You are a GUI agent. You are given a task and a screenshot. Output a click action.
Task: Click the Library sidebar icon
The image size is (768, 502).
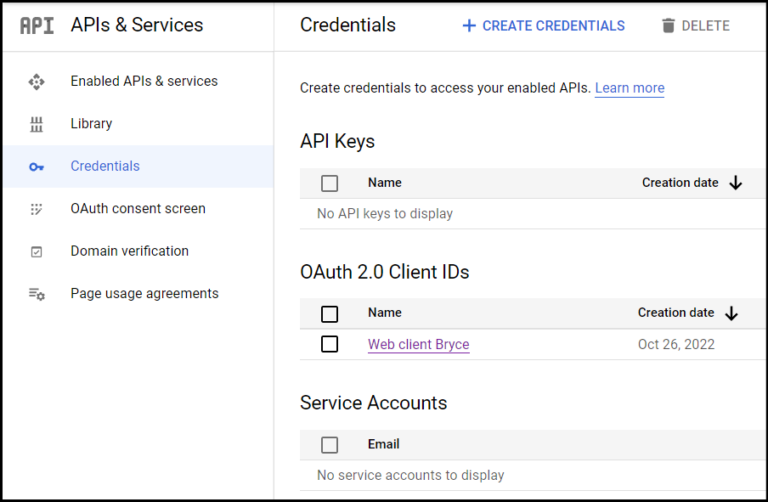point(37,124)
